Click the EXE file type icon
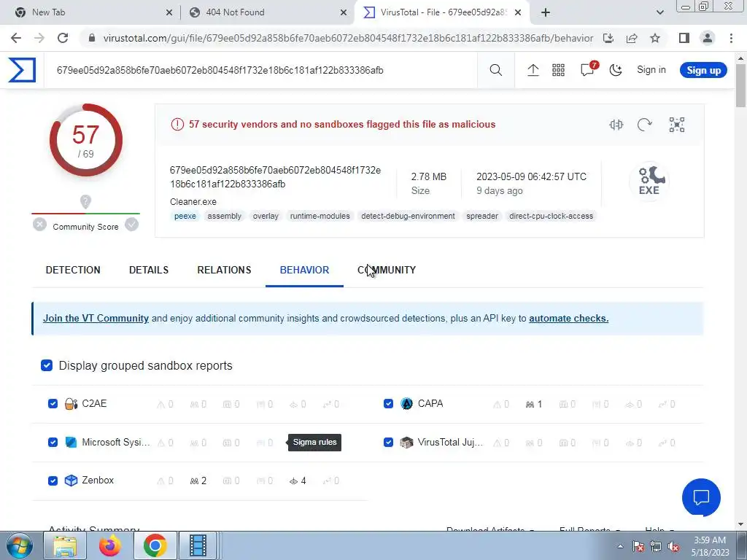The width and height of the screenshot is (747, 560). click(x=649, y=181)
